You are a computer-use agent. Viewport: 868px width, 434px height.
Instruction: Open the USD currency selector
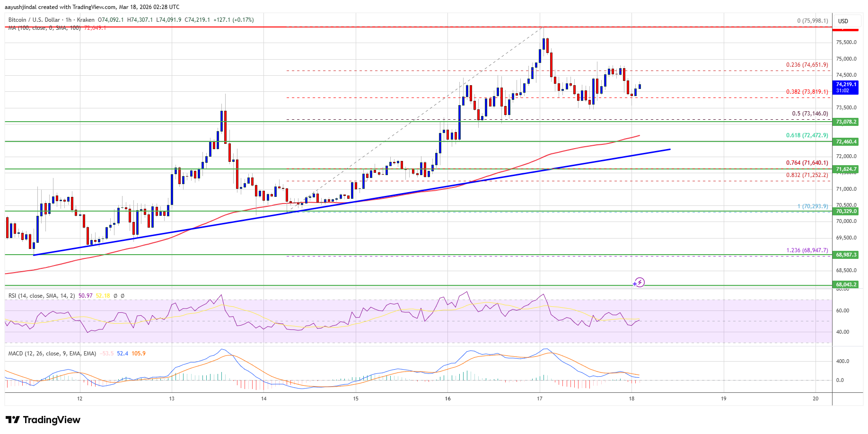[843, 21]
